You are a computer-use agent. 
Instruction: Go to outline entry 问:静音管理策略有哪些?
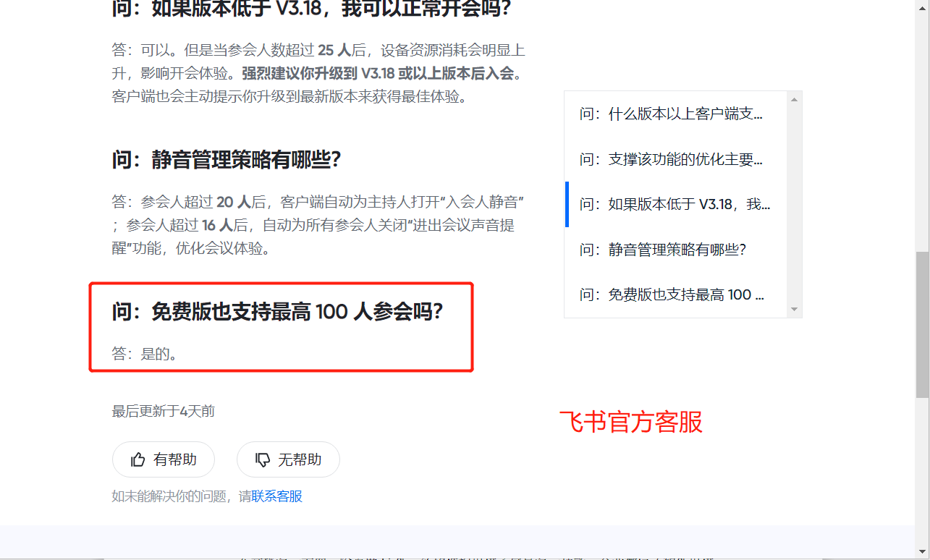pos(662,250)
